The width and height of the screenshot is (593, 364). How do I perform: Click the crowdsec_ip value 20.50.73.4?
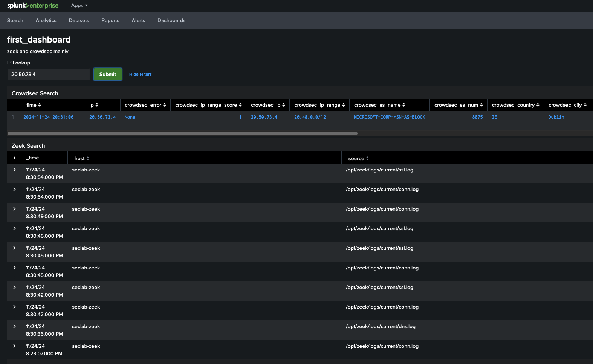click(264, 117)
